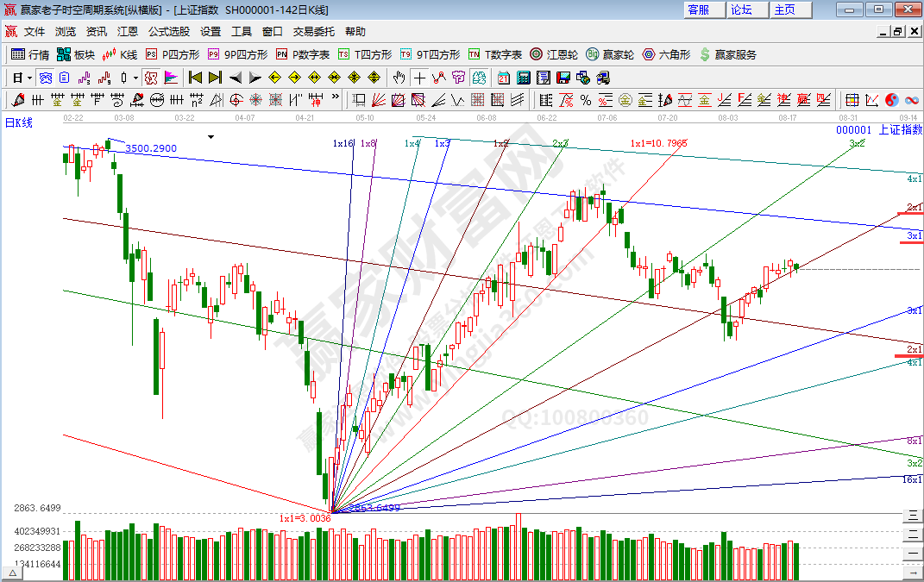Open the 江恩 menu

pos(128,31)
